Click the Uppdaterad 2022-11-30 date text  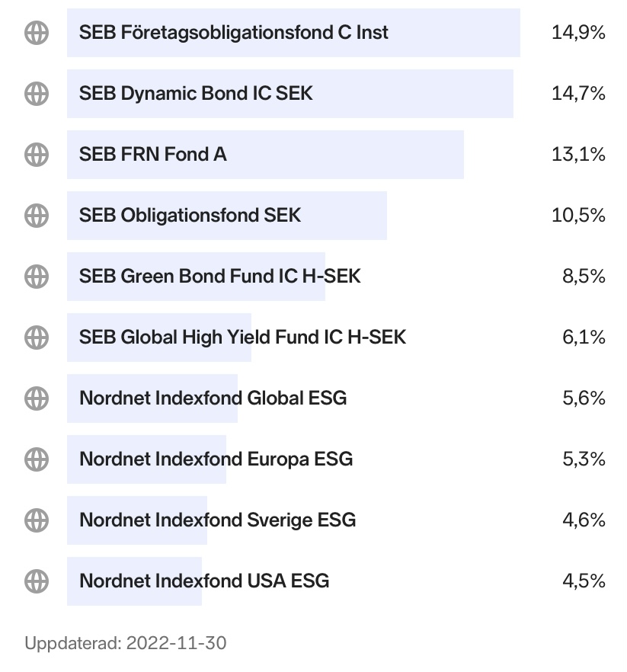(x=125, y=643)
